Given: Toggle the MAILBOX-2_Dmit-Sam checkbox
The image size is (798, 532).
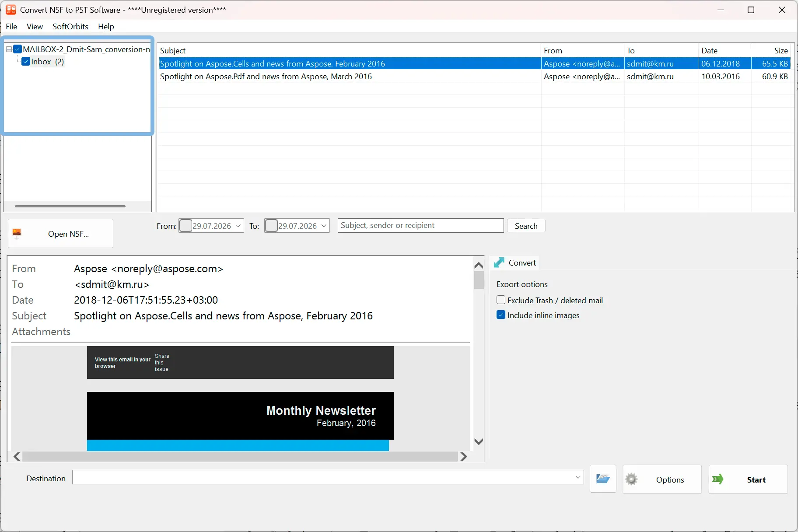Looking at the screenshot, I should [x=17, y=49].
